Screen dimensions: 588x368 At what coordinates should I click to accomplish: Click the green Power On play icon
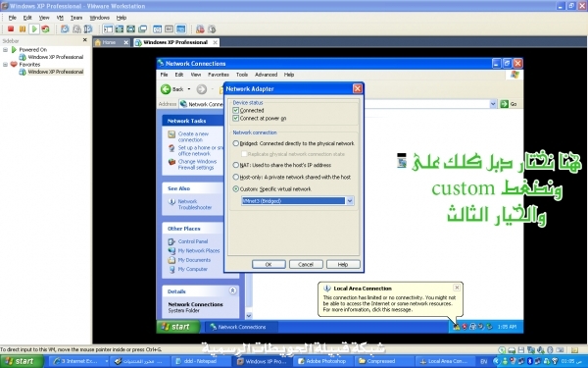tap(34, 28)
